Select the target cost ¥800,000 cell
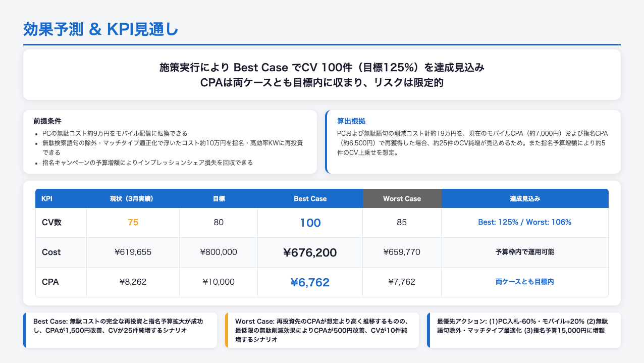This screenshot has height=363, width=644. tap(219, 252)
